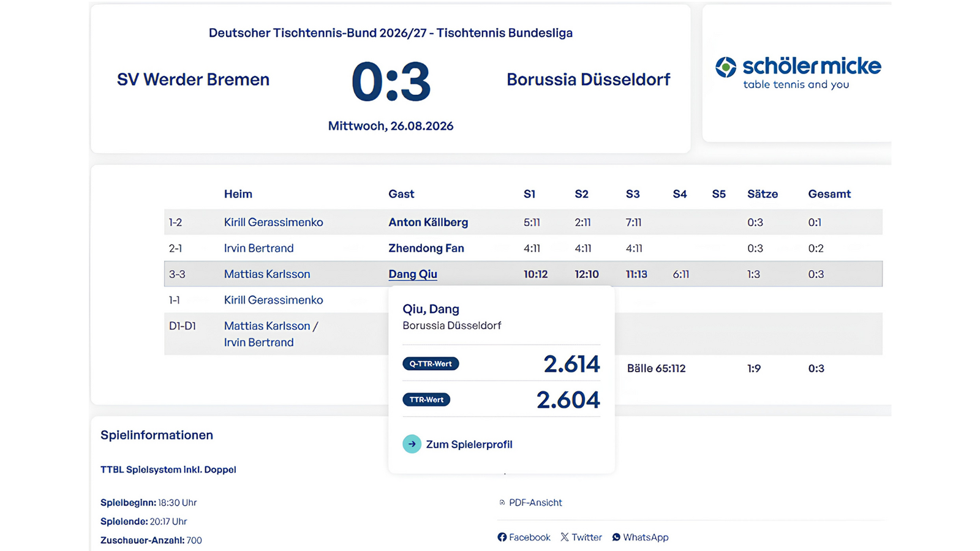Viewport: 980px width, 551px height.
Task: Click the WhatsApp share icon
Action: tap(616, 537)
